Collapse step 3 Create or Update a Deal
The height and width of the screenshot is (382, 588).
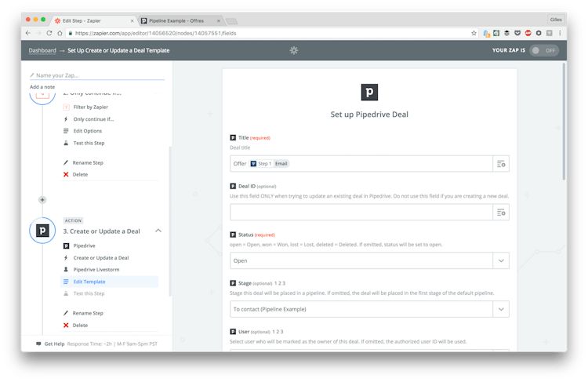click(x=158, y=231)
